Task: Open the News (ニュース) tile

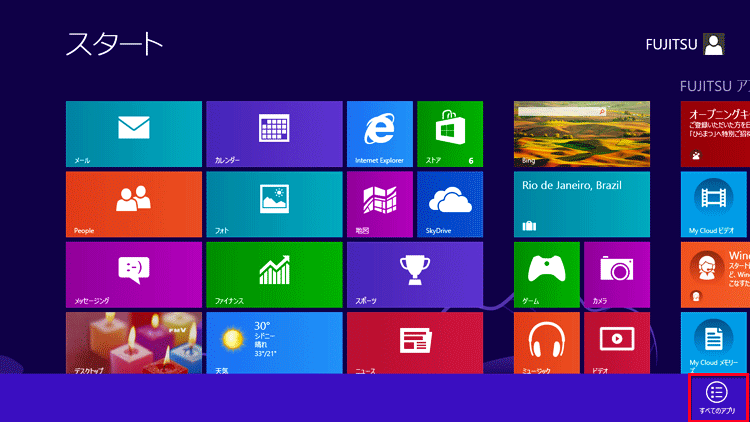Action: point(415,343)
